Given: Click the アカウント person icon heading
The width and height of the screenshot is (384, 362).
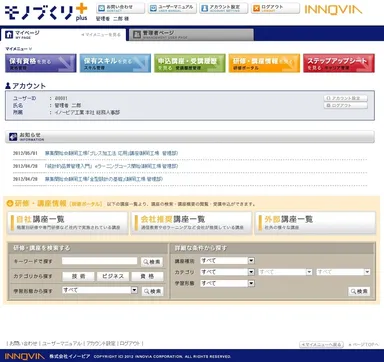Looking at the screenshot, I should [x=8, y=86].
